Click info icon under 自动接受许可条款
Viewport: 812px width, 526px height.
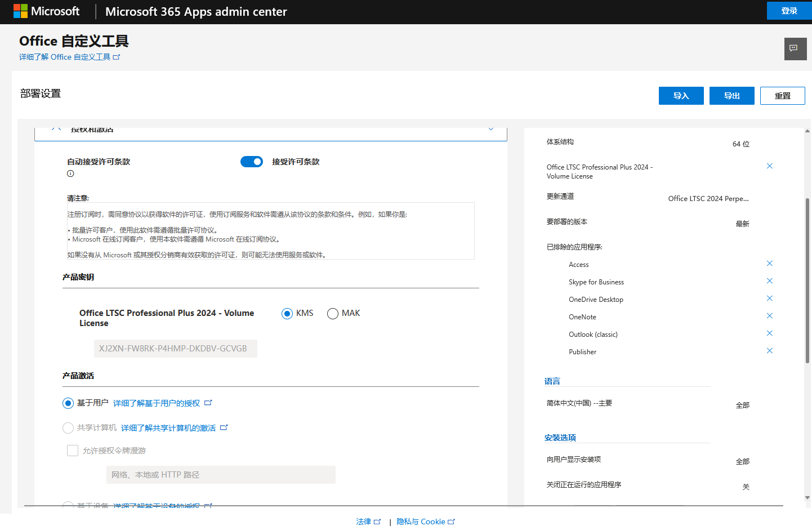tap(70, 173)
